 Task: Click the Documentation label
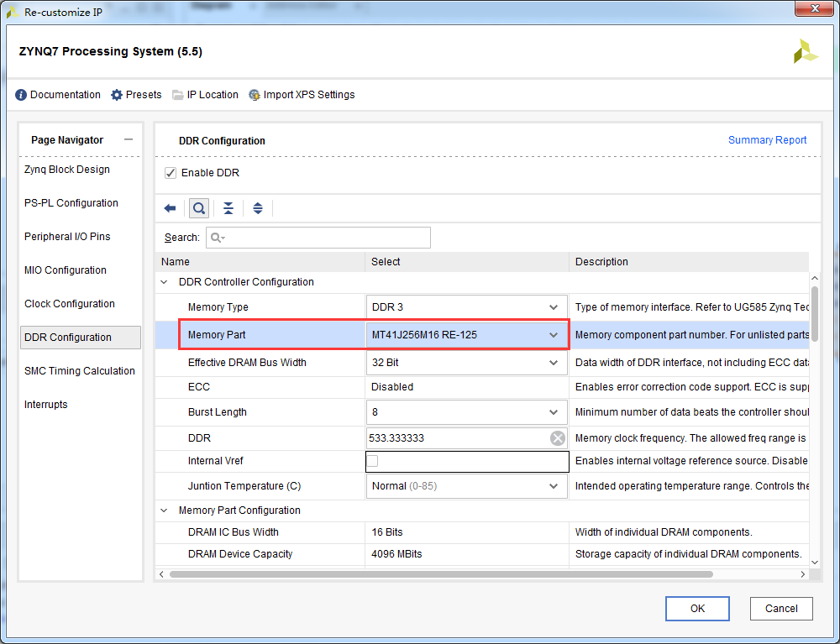coord(66,95)
